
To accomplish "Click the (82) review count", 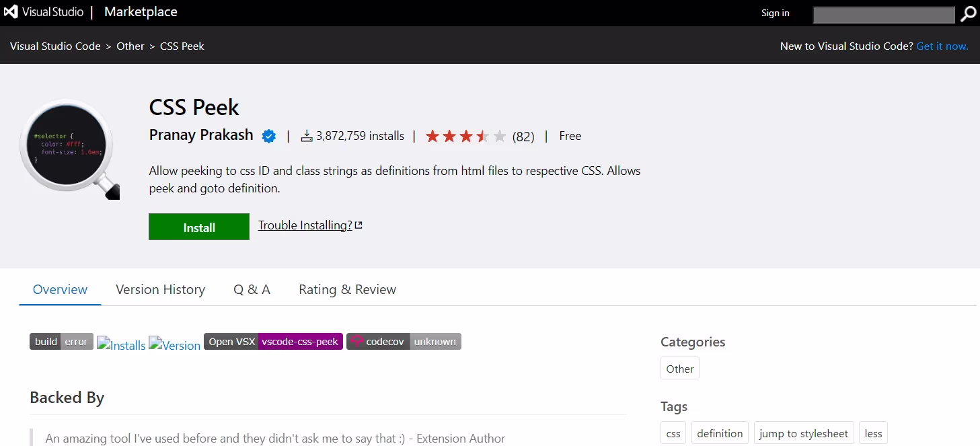I will coord(523,137).
